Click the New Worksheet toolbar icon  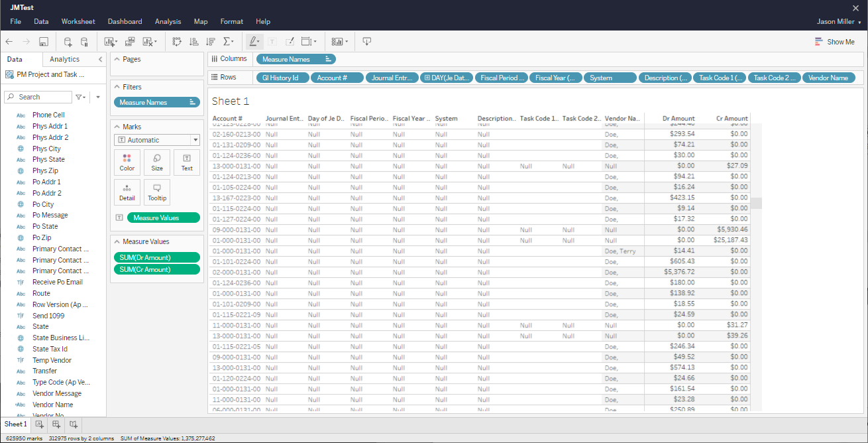(110, 42)
